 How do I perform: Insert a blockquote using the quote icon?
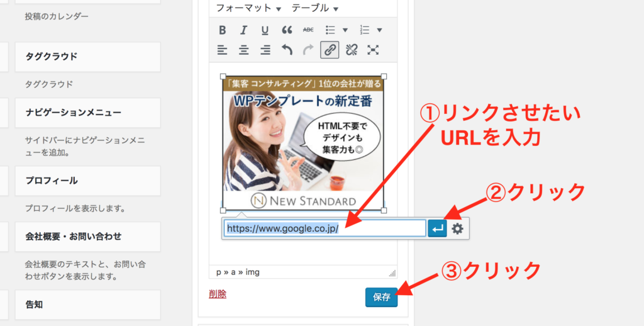coord(287,30)
